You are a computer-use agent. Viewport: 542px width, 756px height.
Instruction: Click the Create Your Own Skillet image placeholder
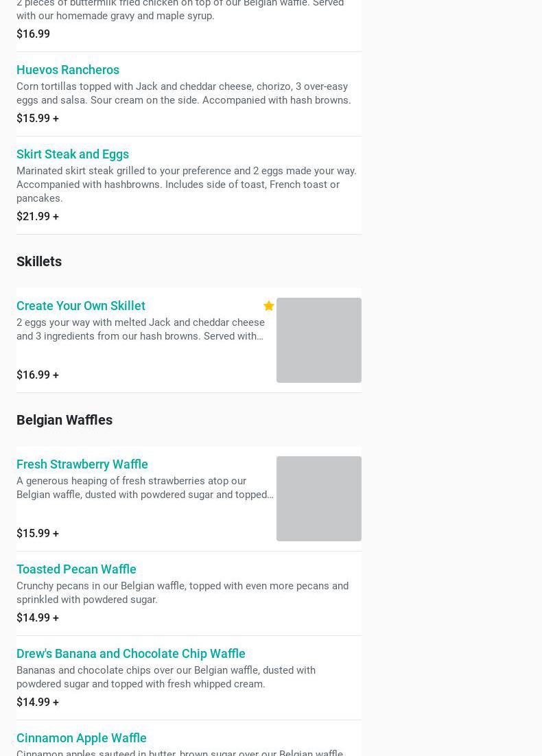[318, 340]
